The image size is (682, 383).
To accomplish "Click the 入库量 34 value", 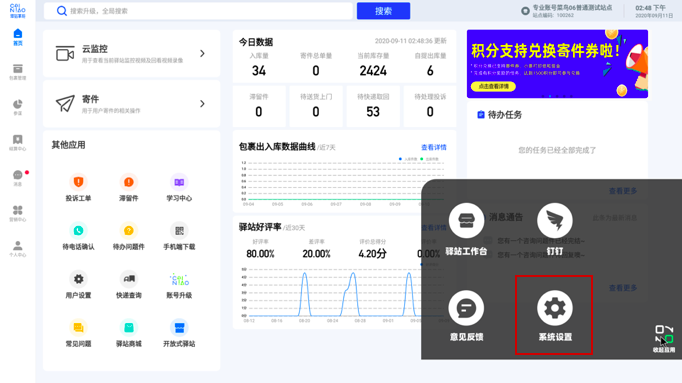I will point(259,71).
